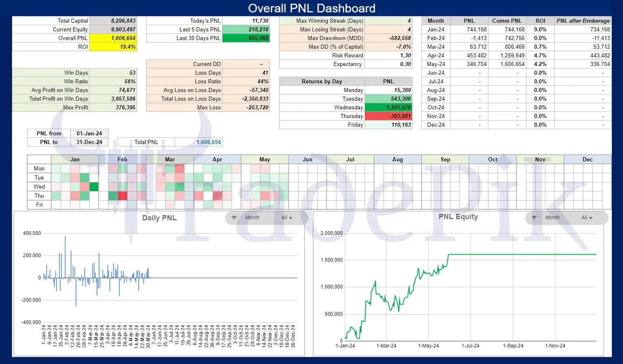Click the Daily PNL filter icon
Image resolution: width=623 pixels, height=364 pixels.
click(234, 217)
